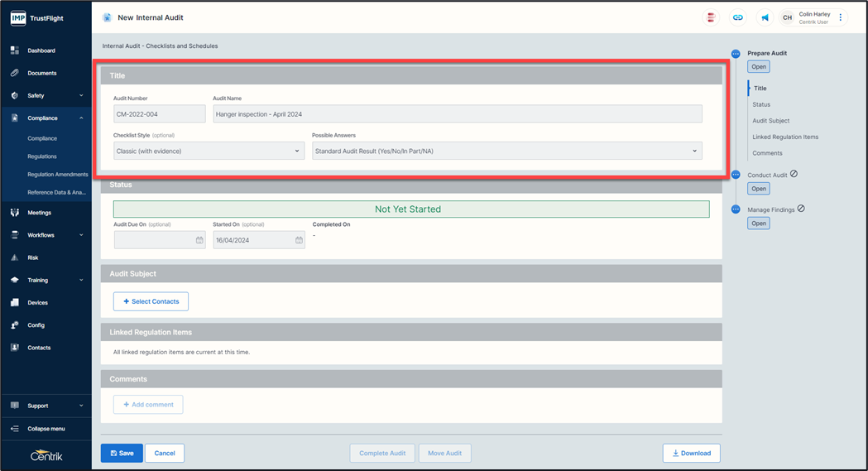Click the link icon in top header
This screenshot has width=868, height=471.
(737, 17)
